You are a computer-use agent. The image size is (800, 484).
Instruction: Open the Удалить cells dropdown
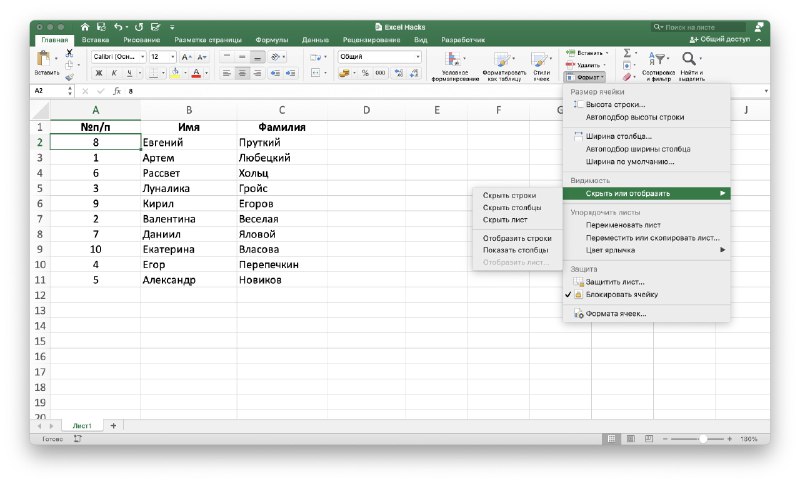(586, 65)
